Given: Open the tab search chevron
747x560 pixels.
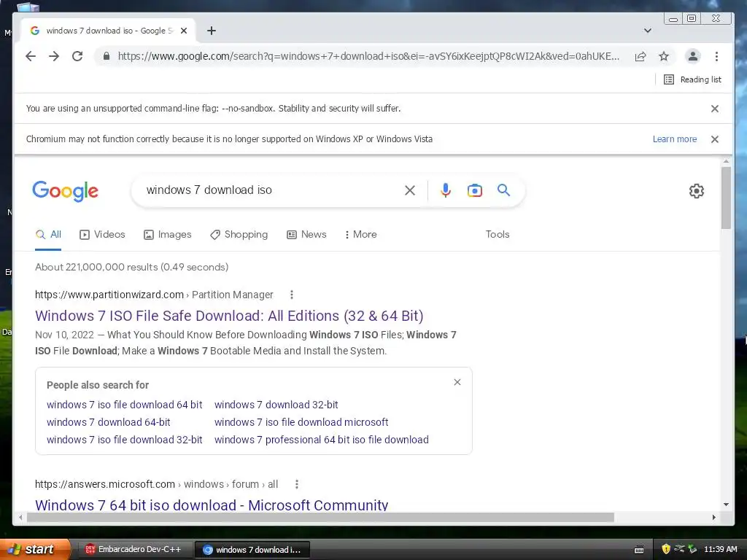Looking at the screenshot, I should [x=648, y=31].
